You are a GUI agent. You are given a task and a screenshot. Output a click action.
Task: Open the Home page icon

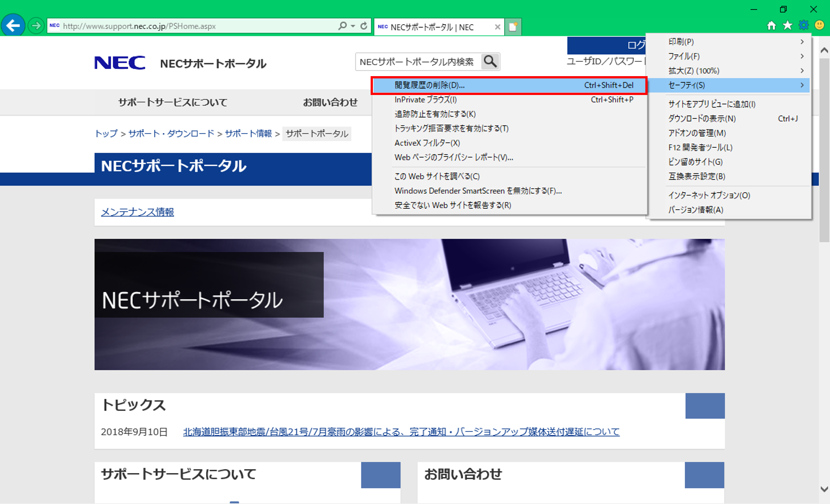pos(771,26)
